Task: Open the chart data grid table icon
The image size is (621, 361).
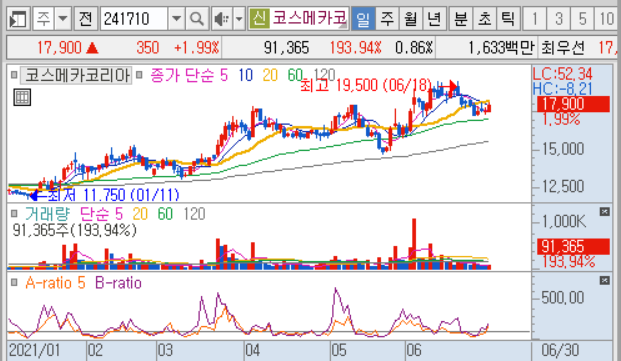Action: tap(22, 97)
